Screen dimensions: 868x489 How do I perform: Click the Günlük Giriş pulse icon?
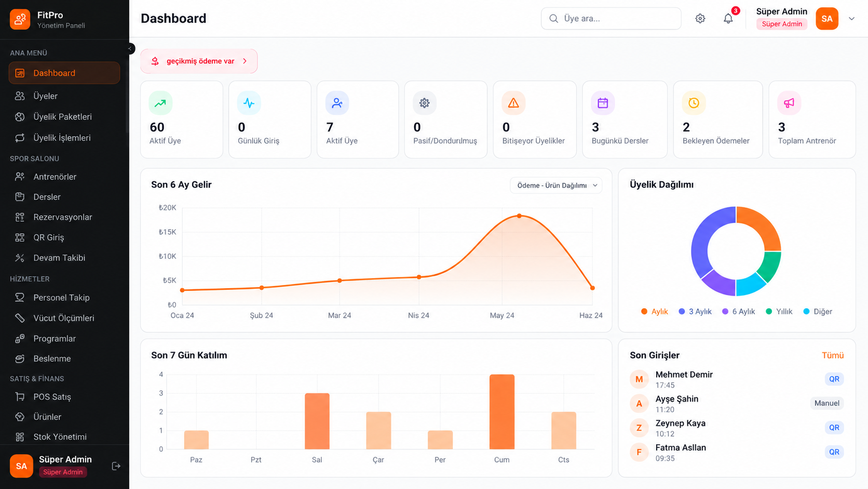(x=249, y=103)
